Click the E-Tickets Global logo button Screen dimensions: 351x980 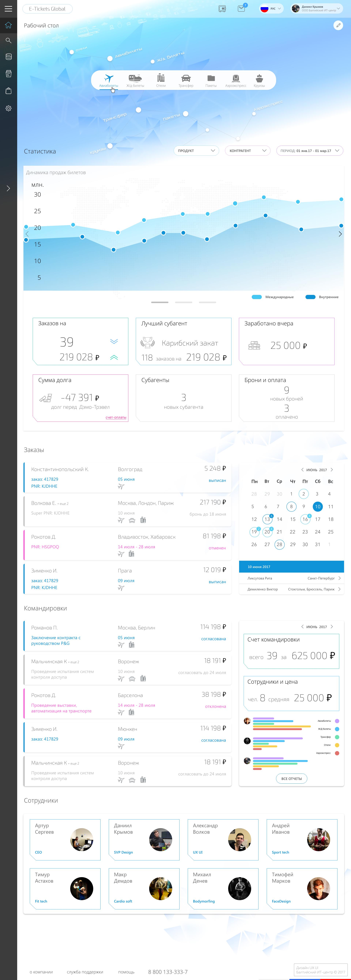click(x=48, y=9)
